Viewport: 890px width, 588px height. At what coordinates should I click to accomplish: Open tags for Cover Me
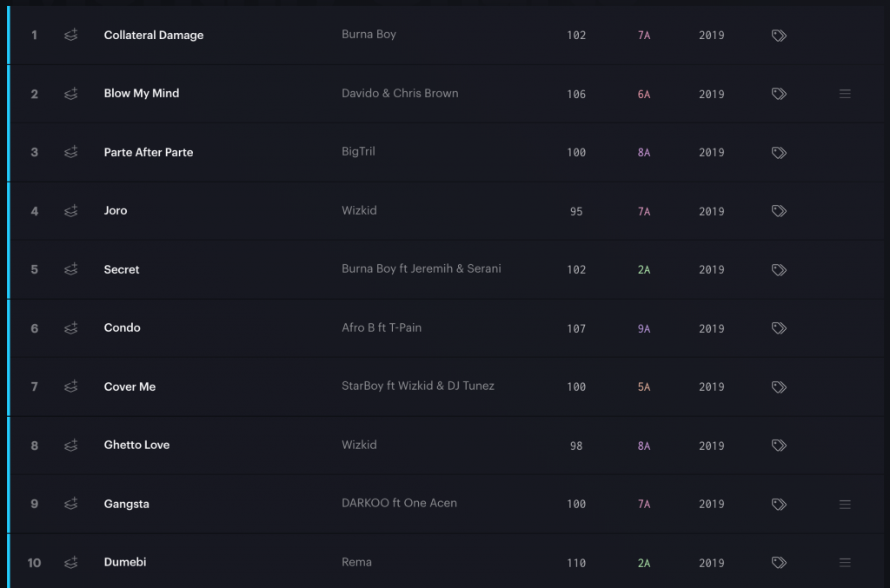(x=779, y=387)
